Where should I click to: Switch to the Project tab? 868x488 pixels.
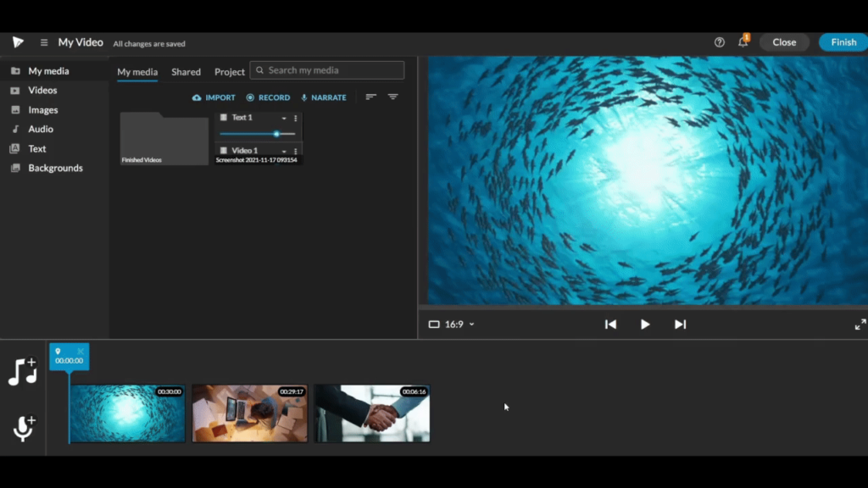click(x=230, y=72)
